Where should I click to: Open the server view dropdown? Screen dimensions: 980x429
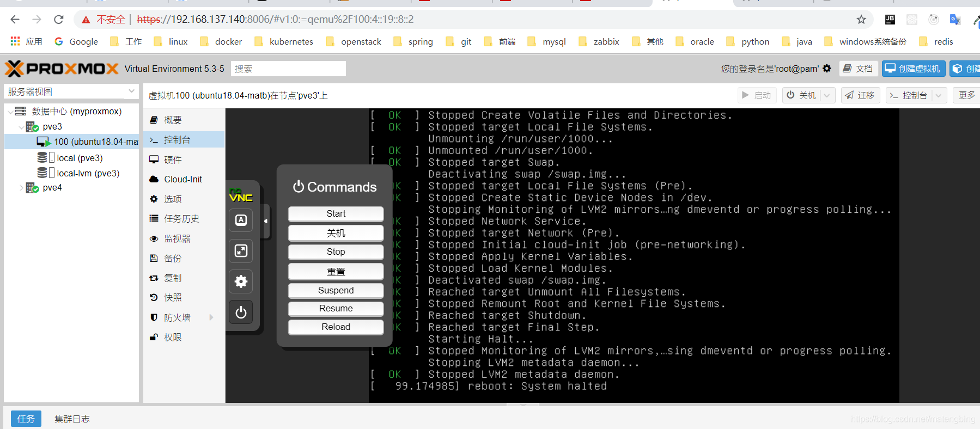click(x=131, y=91)
